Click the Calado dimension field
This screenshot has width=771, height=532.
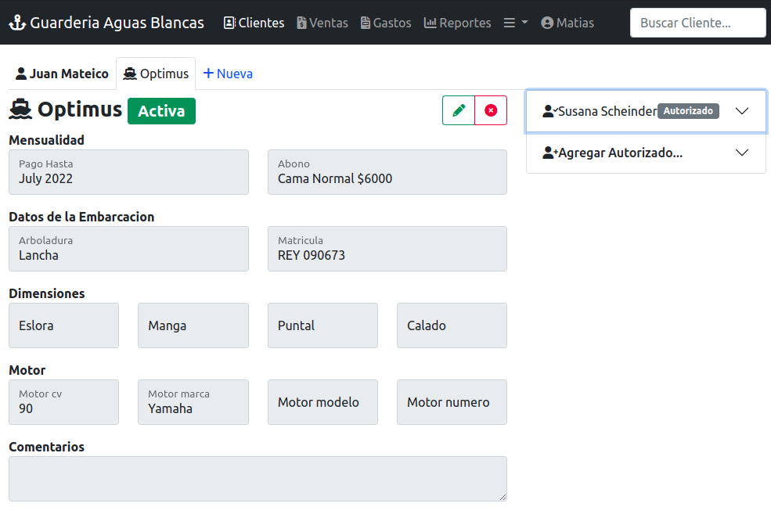coord(452,325)
